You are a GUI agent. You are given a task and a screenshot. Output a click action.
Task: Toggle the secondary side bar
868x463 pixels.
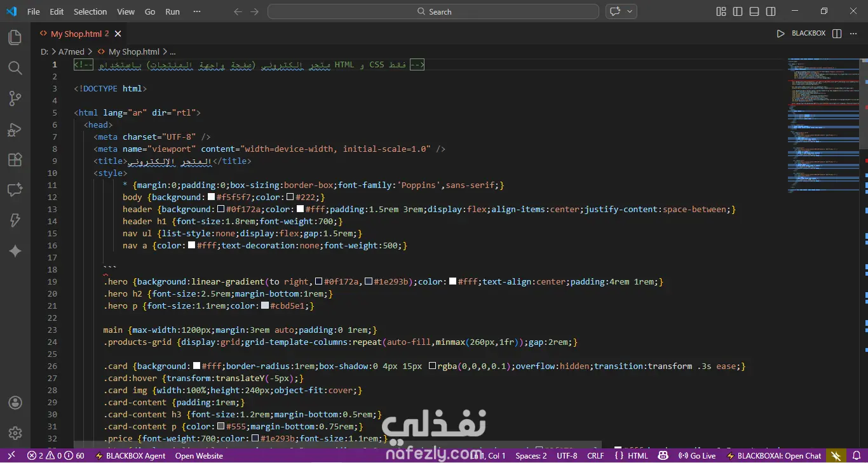click(x=771, y=11)
